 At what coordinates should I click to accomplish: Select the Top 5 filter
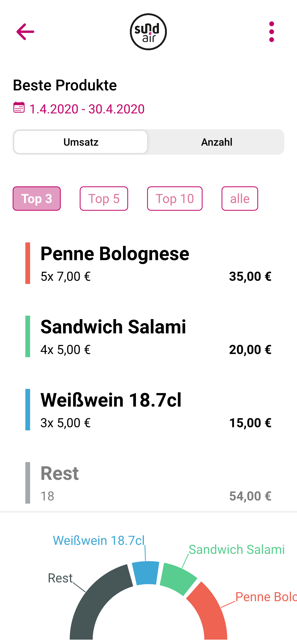point(104,199)
